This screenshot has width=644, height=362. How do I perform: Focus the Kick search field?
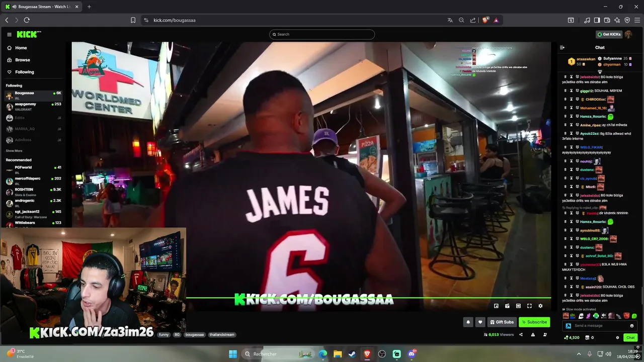[322, 34]
